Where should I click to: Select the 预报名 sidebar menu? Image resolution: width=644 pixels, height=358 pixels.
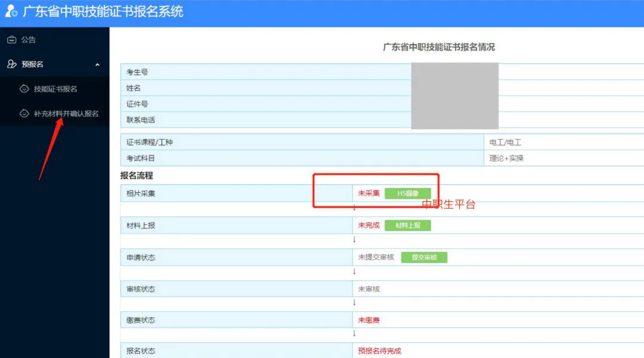[55, 64]
